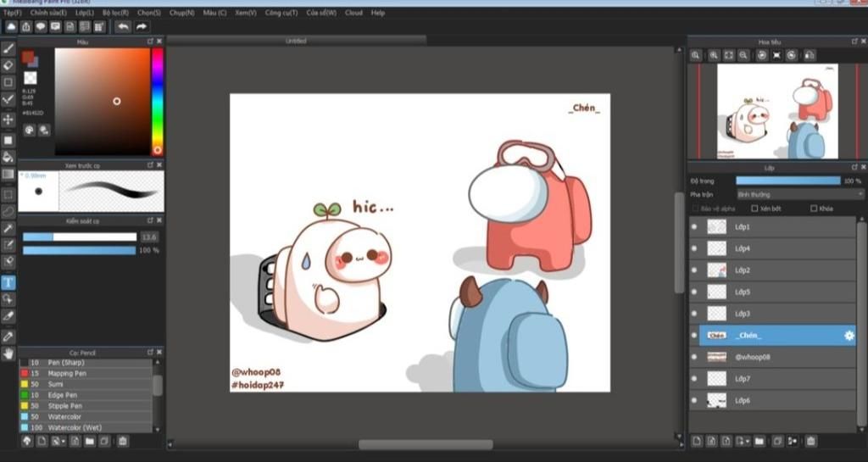Screen dimensions: 868x462
Task: Select the transparent color swatch
Action: coord(31,77)
